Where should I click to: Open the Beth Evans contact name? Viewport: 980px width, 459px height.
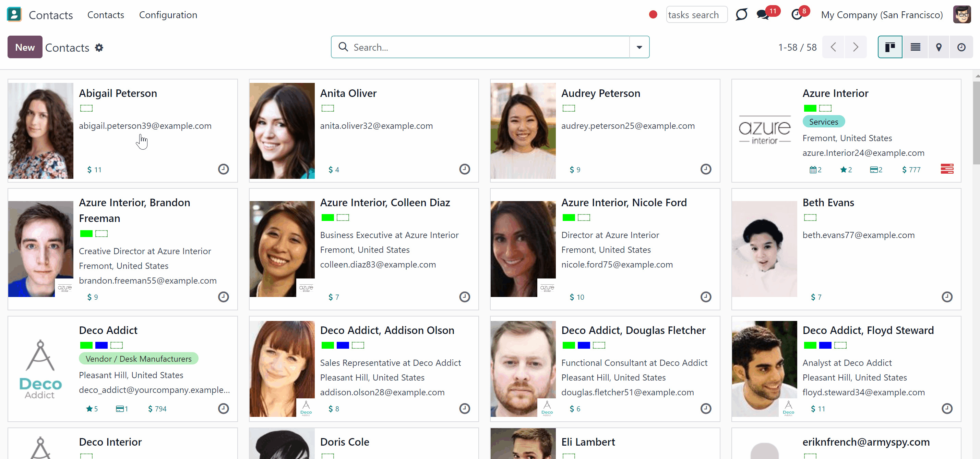point(828,202)
